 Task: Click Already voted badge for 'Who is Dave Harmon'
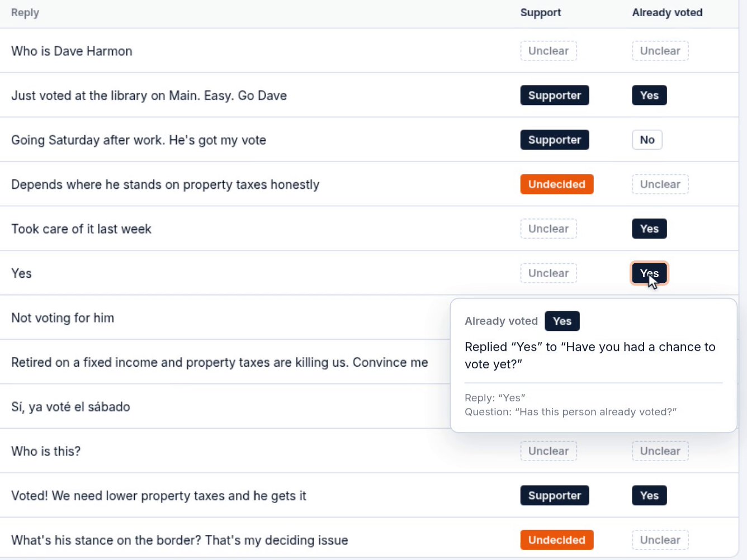click(x=660, y=51)
